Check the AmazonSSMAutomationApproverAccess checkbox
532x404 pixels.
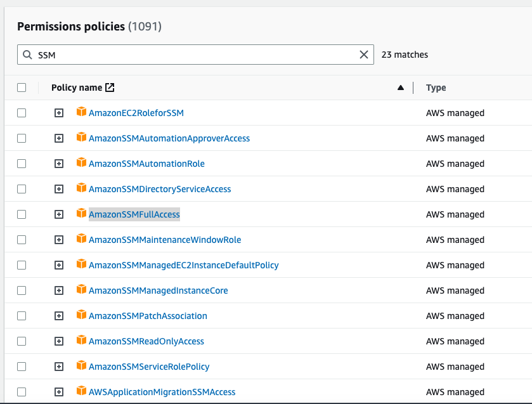pos(22,138)
